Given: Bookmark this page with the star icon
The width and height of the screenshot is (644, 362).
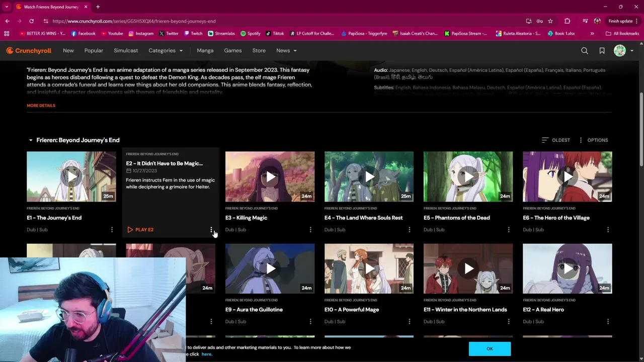Looking at the screenshot, I should (x=550, y=21).
